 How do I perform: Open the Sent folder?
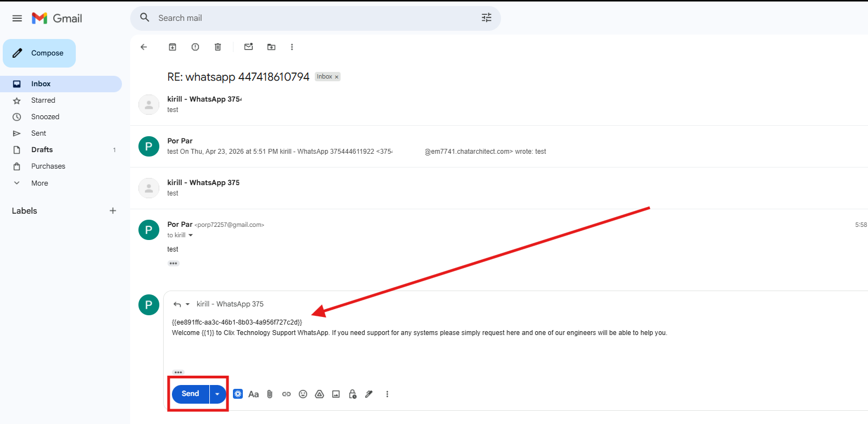click(x=38, y=133)
